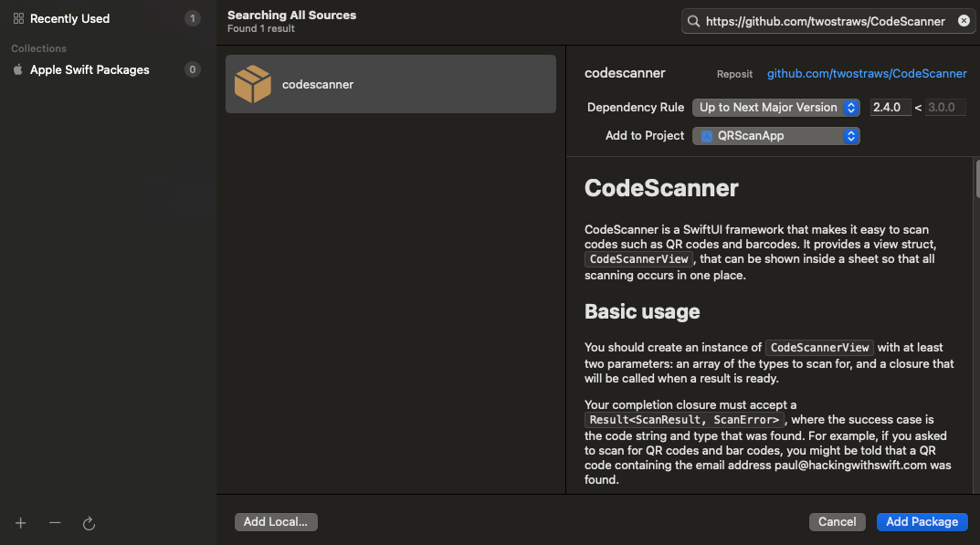Click the Add Package button
The width and height of the screenshot is (980, 545).
click(x=922, y=522)
